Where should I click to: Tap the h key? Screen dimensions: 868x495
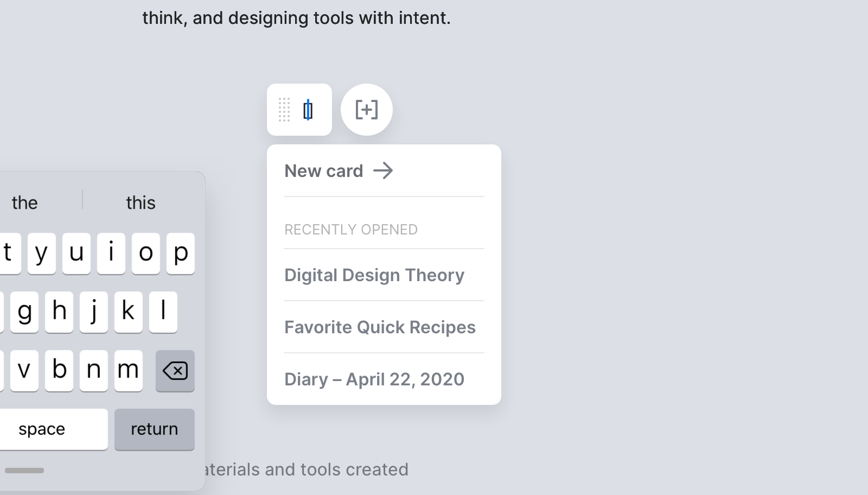pyautogui.click(x=59, y=312)
